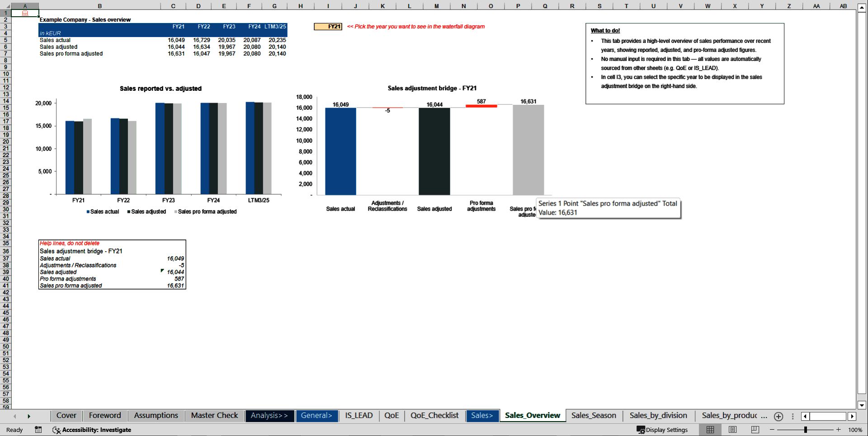
Task: Switch to Page Break Preview view
Action: point(754,430)
